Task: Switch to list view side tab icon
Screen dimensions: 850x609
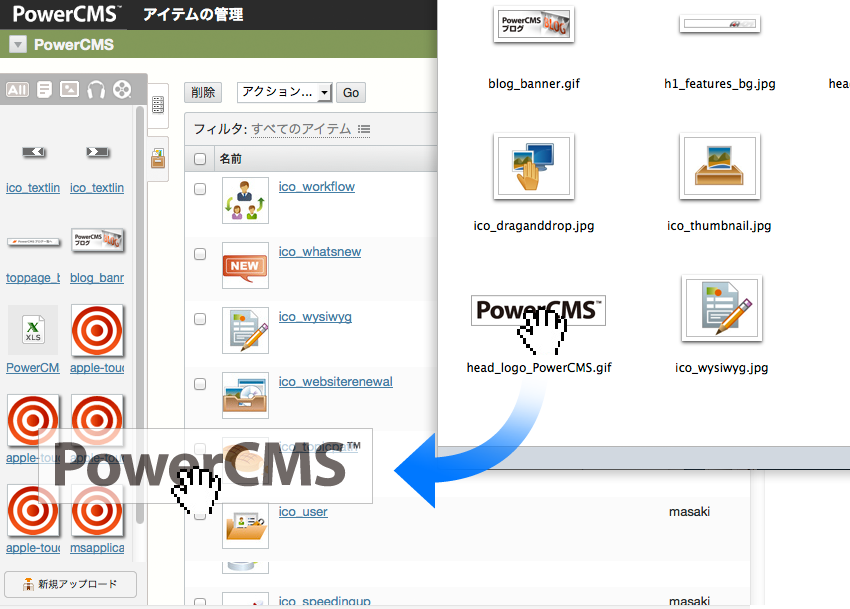Action: point(158,105)
